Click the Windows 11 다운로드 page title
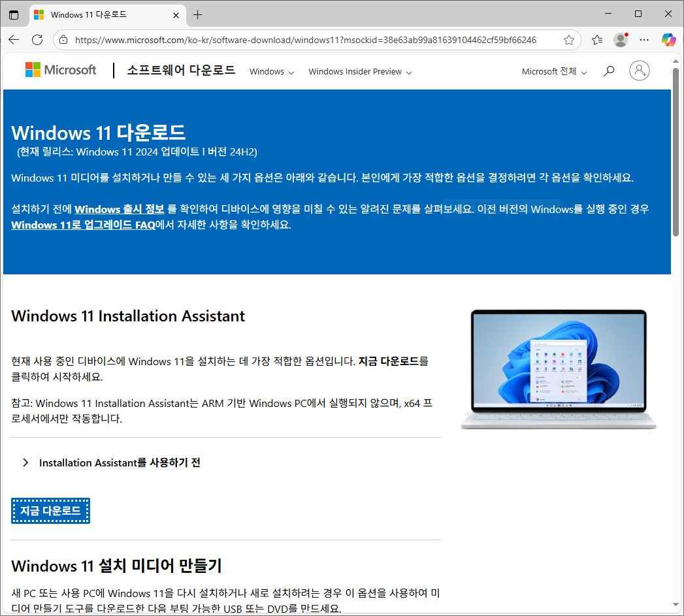Screen dimensions: 684x616 tap(99, 133)
